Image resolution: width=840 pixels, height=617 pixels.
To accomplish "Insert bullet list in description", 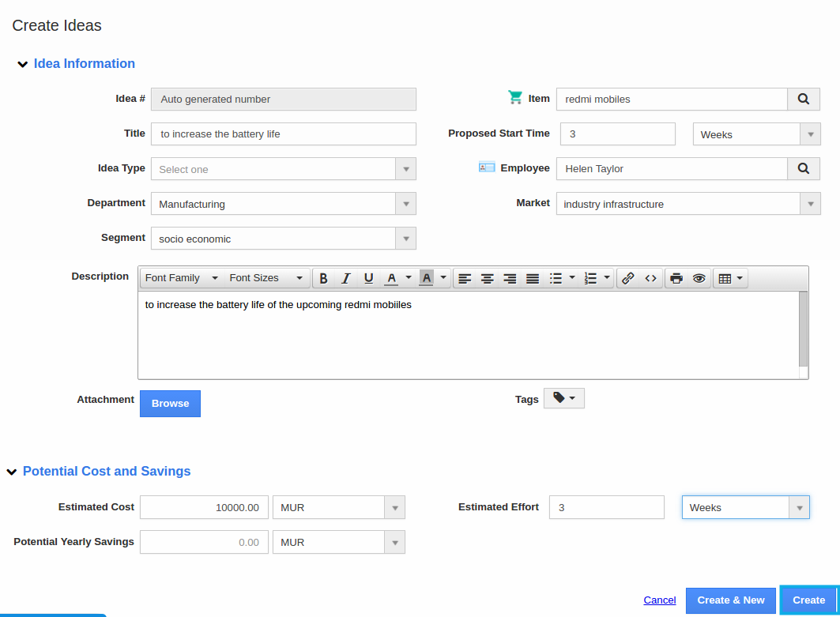I will pos(556,279).
